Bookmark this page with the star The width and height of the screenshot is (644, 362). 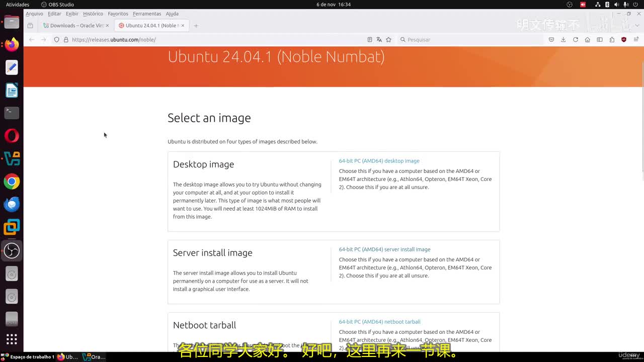[x=388, y=40]
